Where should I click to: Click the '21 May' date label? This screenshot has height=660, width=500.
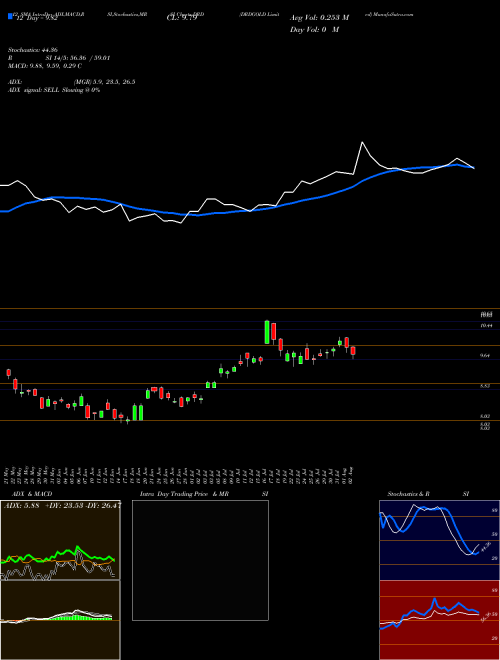point(8,474)
